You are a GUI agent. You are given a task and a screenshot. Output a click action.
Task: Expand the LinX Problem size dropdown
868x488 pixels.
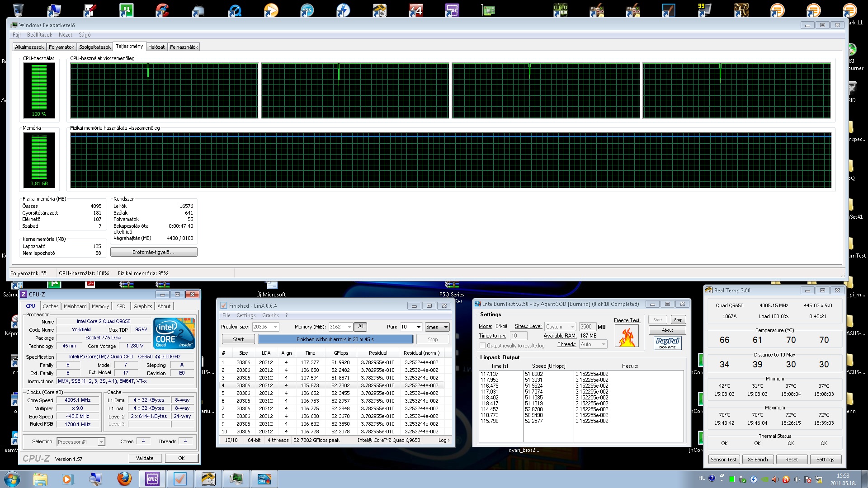click(275, 327)
